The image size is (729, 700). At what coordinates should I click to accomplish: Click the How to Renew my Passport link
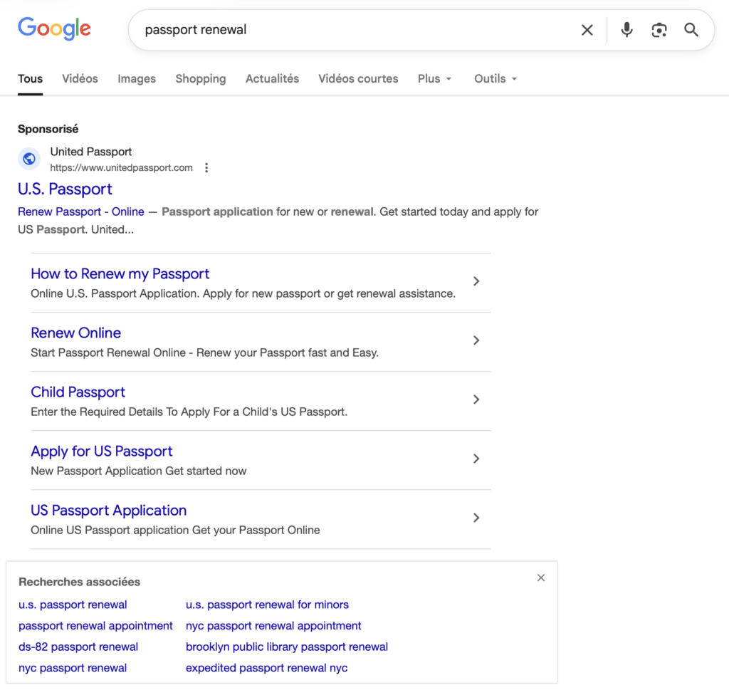click(120, 273)
